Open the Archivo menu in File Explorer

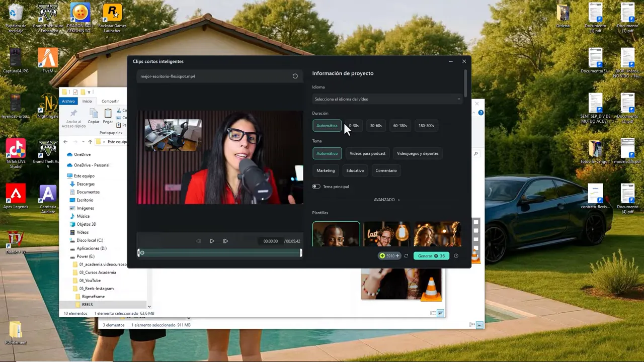coord(68,101)
